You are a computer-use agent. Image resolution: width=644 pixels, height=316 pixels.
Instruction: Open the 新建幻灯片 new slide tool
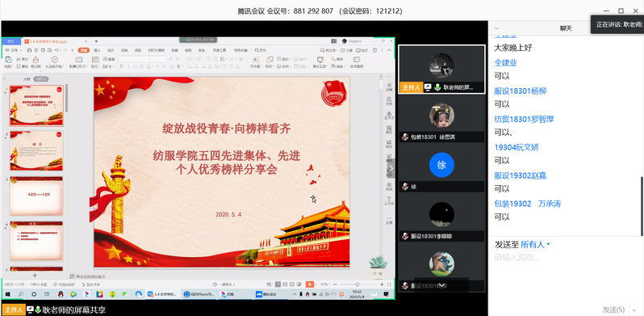click(x=77, y=60)
